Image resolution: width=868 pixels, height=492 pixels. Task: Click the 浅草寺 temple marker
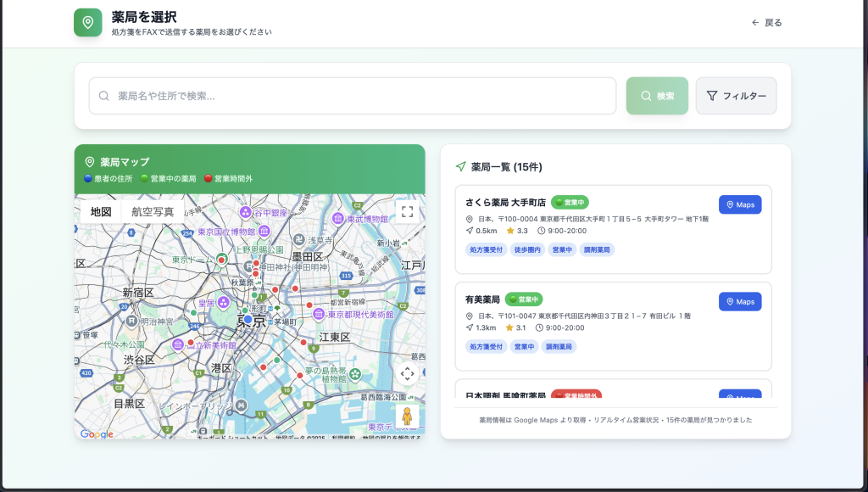(299, 240)
